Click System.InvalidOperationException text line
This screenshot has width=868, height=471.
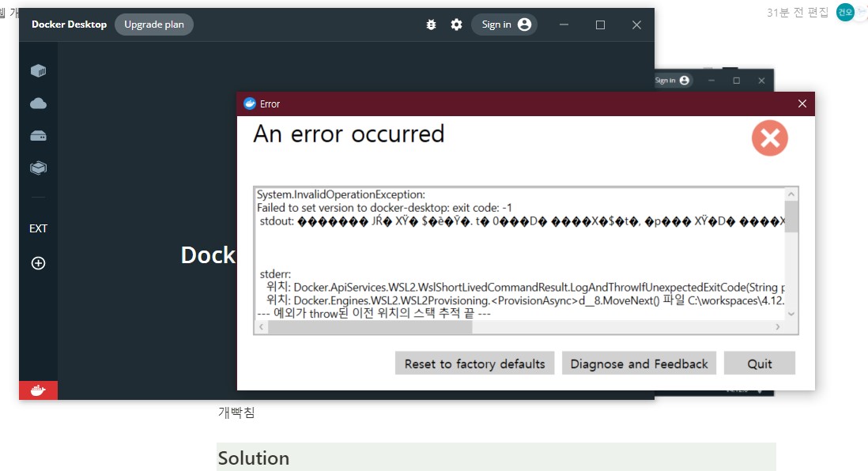click(341, 194)
